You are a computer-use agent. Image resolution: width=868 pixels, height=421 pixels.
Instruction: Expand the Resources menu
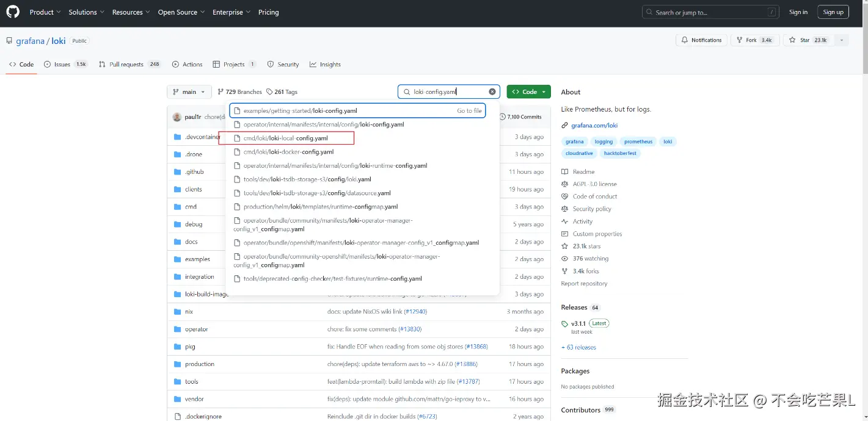(131, 12)
